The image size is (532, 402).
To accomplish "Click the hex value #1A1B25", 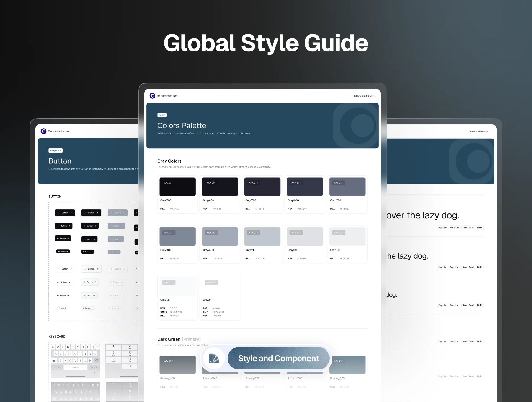I will coord(217,209).
